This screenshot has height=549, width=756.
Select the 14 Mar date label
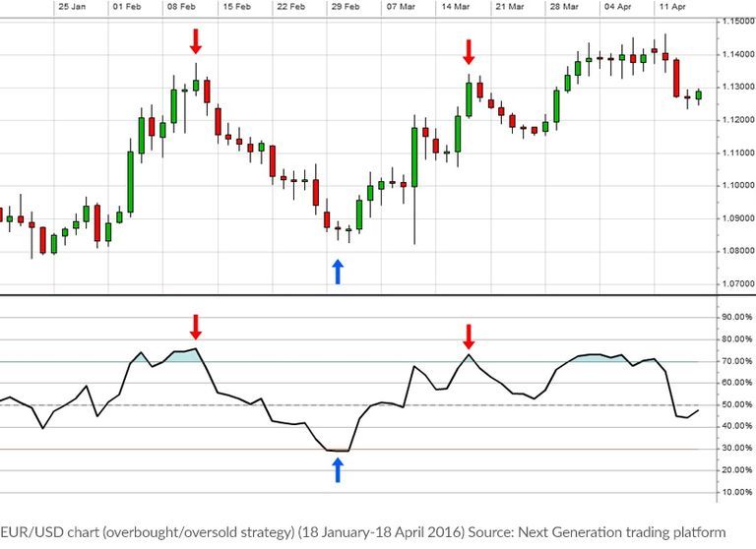(x=455, y=7)
